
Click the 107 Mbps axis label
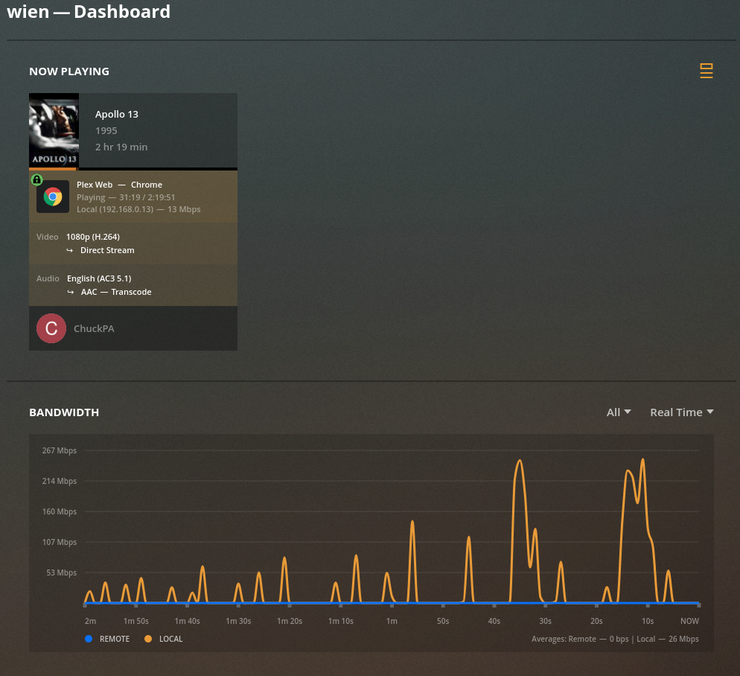[x=59, y=542]
